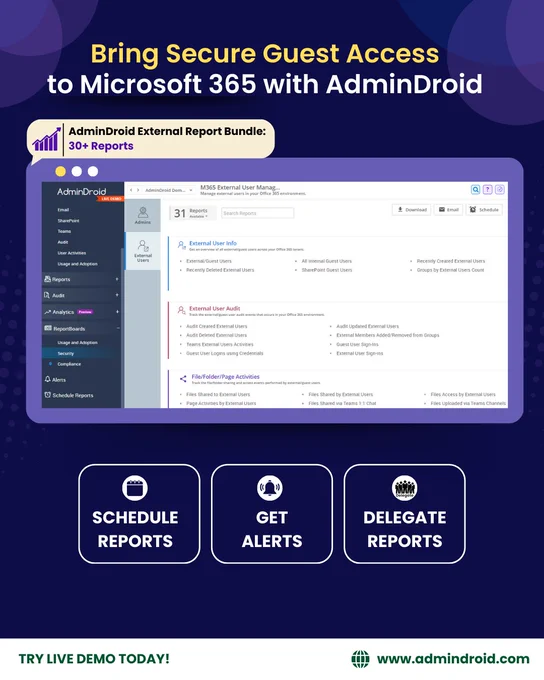Open Teams External Users Activities report

click(x=220, y=344)
